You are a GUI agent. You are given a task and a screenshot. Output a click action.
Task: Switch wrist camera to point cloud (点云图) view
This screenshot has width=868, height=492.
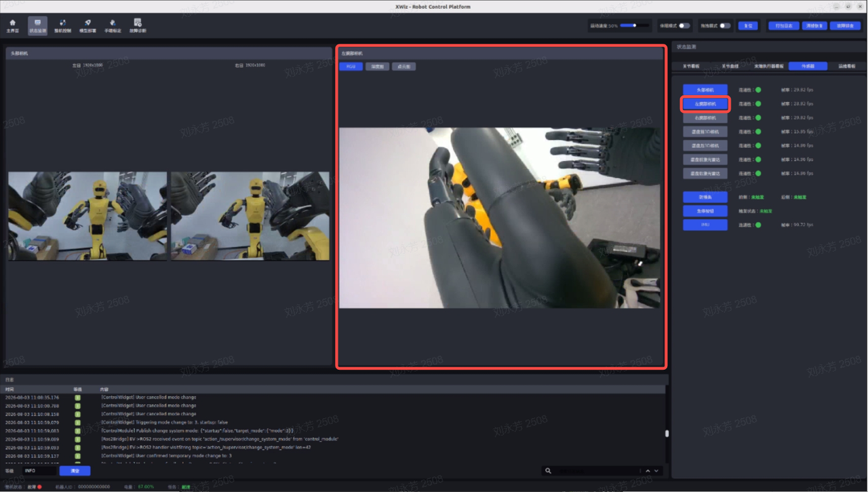pyautogui.click(x=403, y=67)
